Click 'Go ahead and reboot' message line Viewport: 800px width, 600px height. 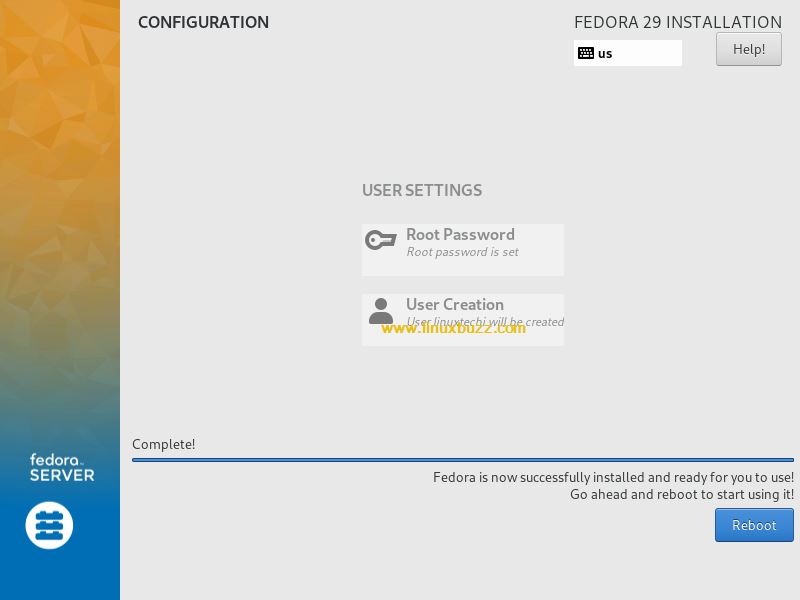[682, 494]
